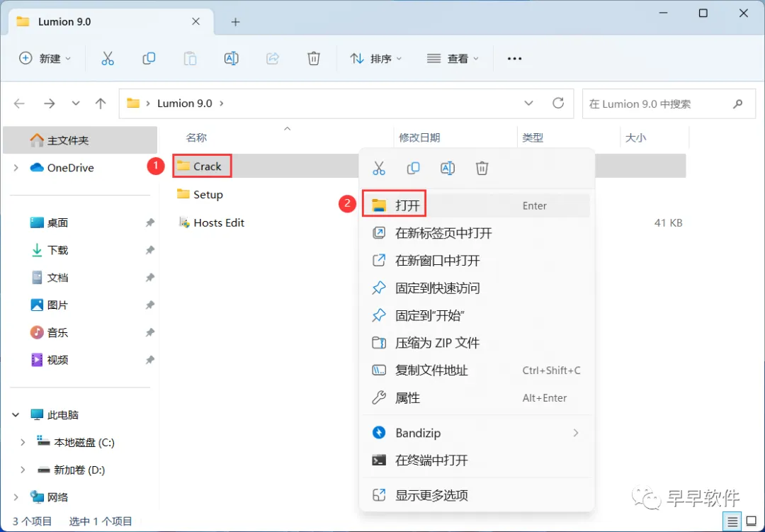Add a new tab with plus button
The width and height of the screenshot is (765, 532).
coord(236,22)
